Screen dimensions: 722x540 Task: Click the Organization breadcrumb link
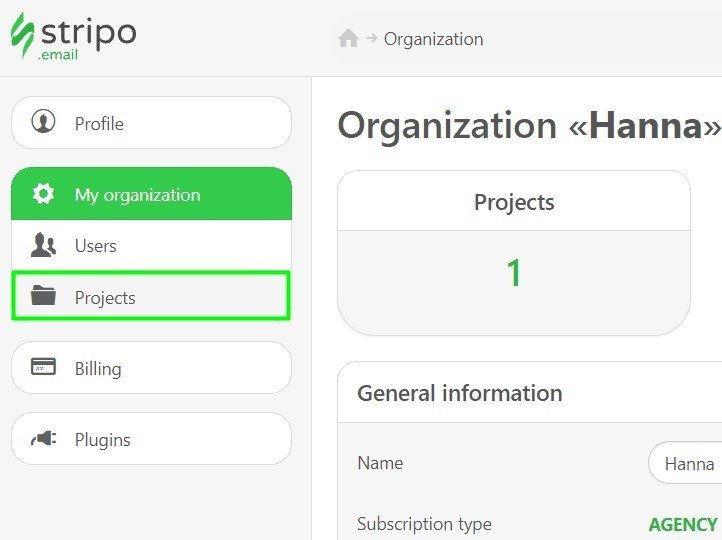click(x=434, y=39)
